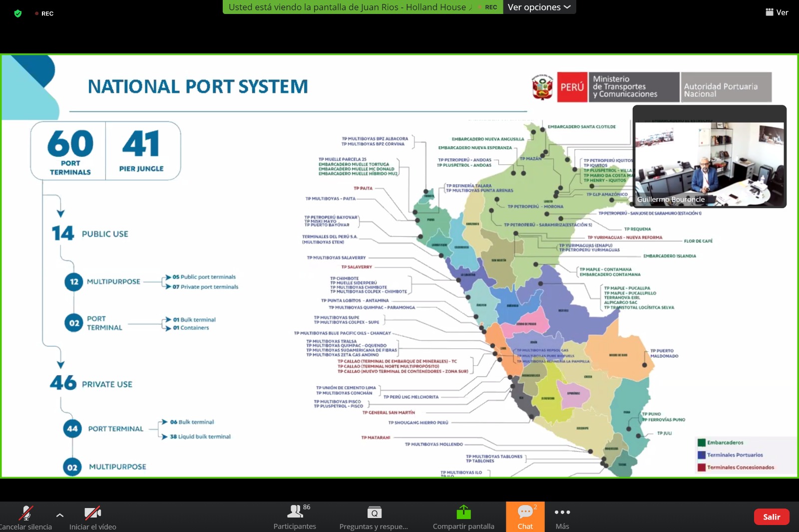Start video with the camera icon
799x532 pixels.
point(93,513)
